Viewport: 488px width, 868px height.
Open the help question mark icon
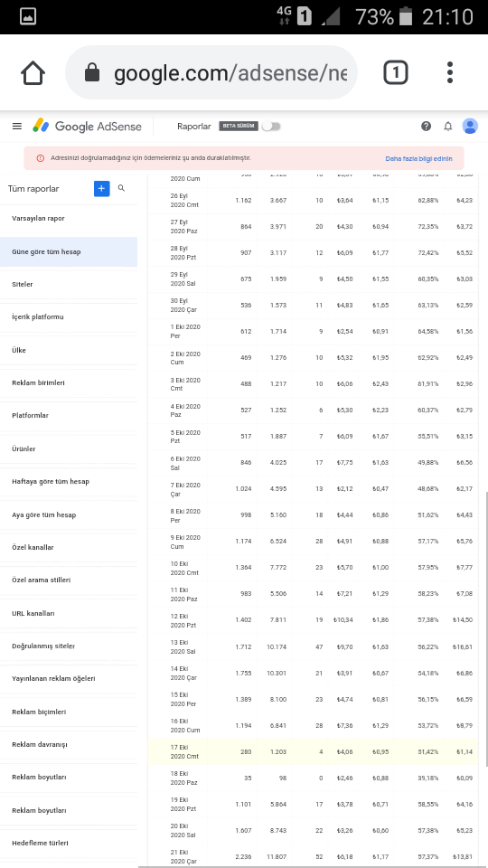(426, 127)
